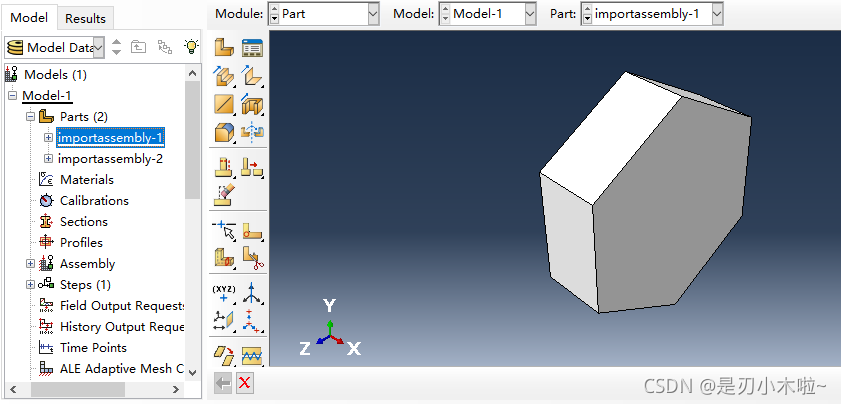
Task: Select Sections in the model tree
Action: coord(83,222)
